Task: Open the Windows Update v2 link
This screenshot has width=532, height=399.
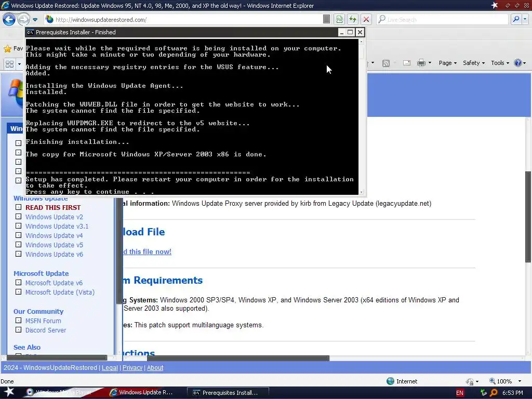Action: click(54, 217)
